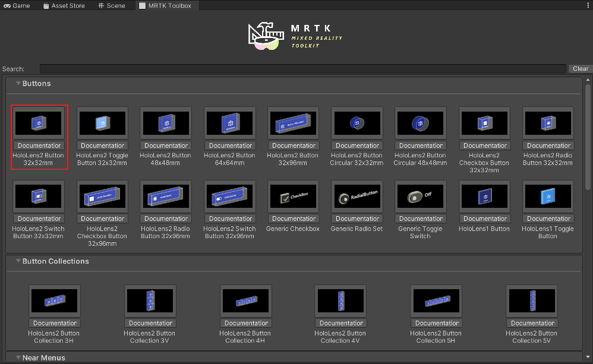Viewport: 593px width, 364px height.
Task: Select the HoloLens2 Button 48x48mm thumbnail
Action: coord(166,123)
